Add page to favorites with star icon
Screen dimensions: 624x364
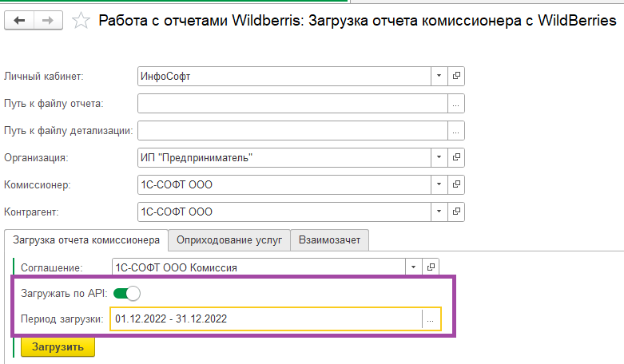tap(81, 21)
